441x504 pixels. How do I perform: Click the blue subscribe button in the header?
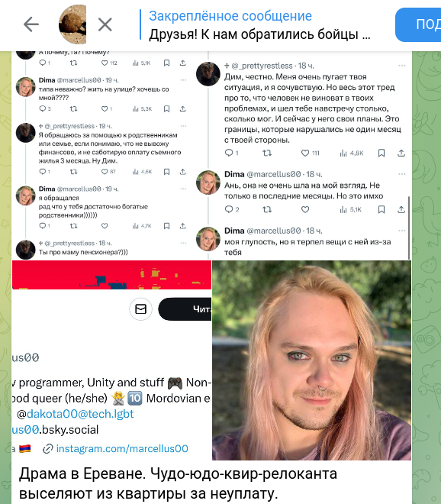(418, 24)
